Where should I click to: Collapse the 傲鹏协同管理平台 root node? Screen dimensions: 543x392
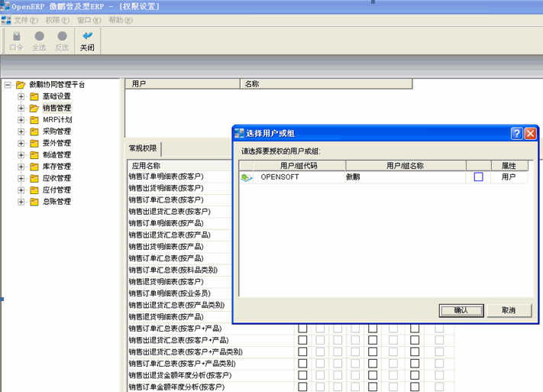click(8, 85)
